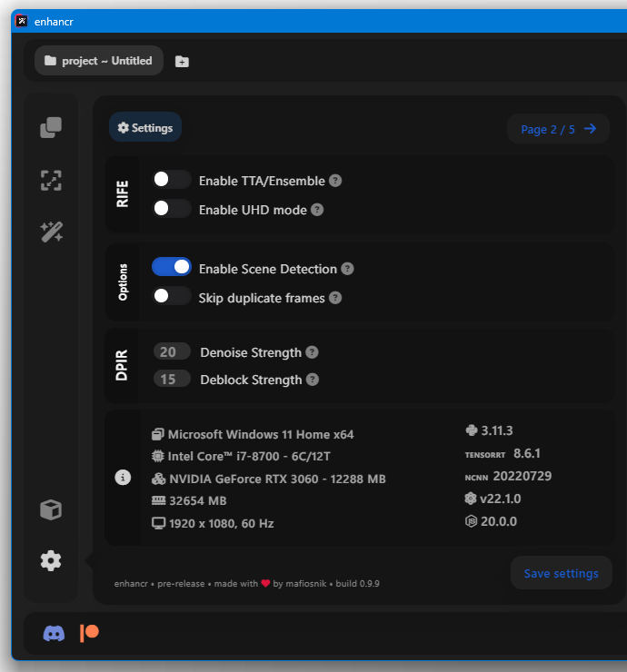Click the Deblock Strength value field 15

click(x=172, y=379)
